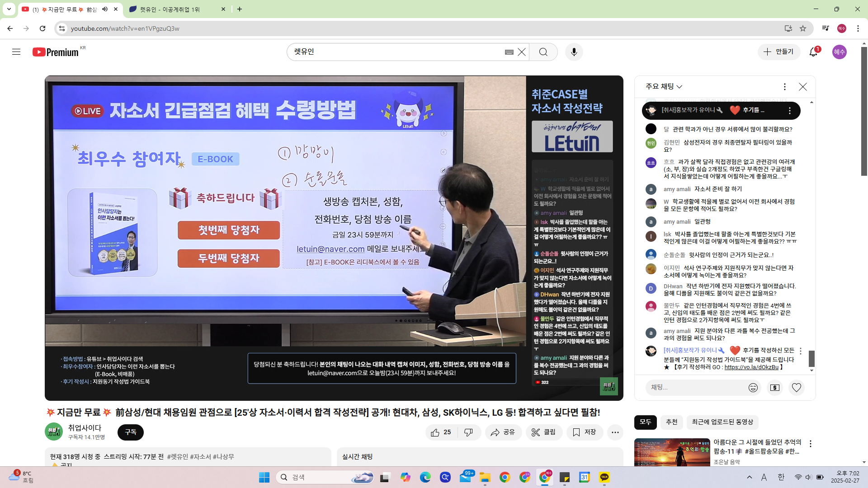Go back in browser
868x488 pixels.
click(10, 28)
